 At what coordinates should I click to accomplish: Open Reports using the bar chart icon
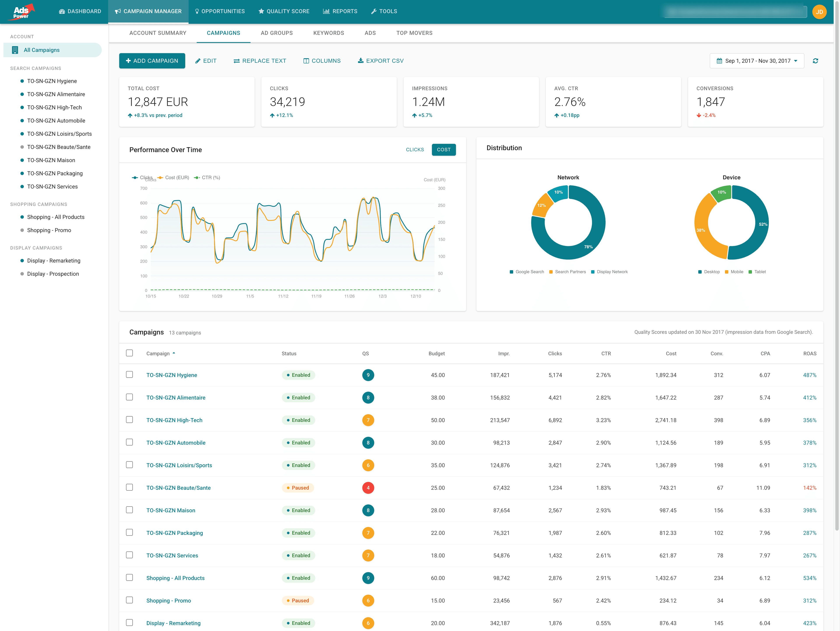click(327, 11)
